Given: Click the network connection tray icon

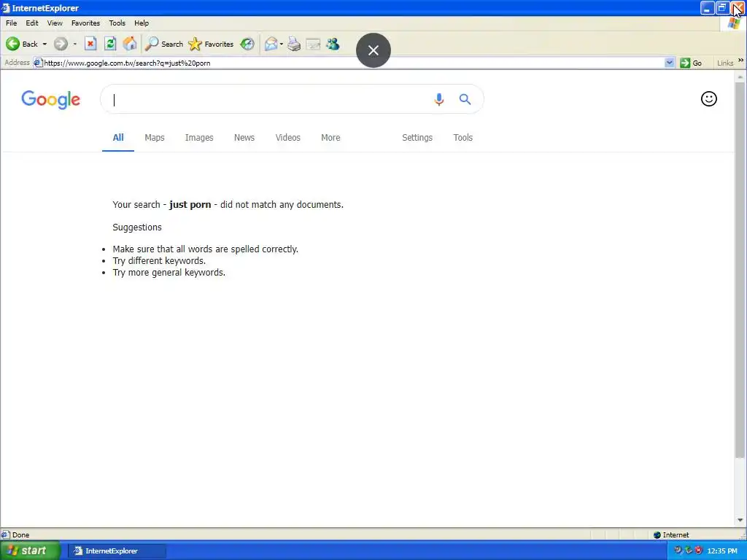Looking at the screenshot, I should [x=689, y=551].
